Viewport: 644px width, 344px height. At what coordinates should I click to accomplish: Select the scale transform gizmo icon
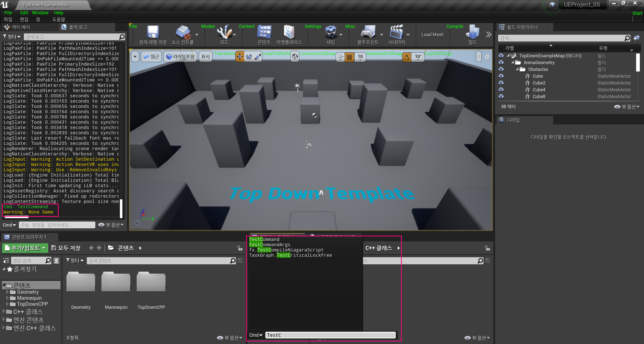pos(258,57)
